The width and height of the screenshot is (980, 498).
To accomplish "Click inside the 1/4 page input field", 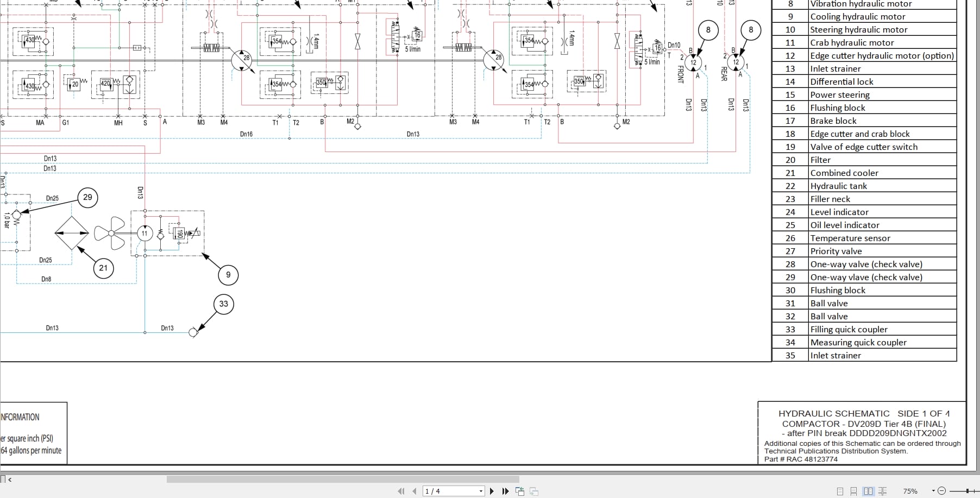I will point(445,491).
